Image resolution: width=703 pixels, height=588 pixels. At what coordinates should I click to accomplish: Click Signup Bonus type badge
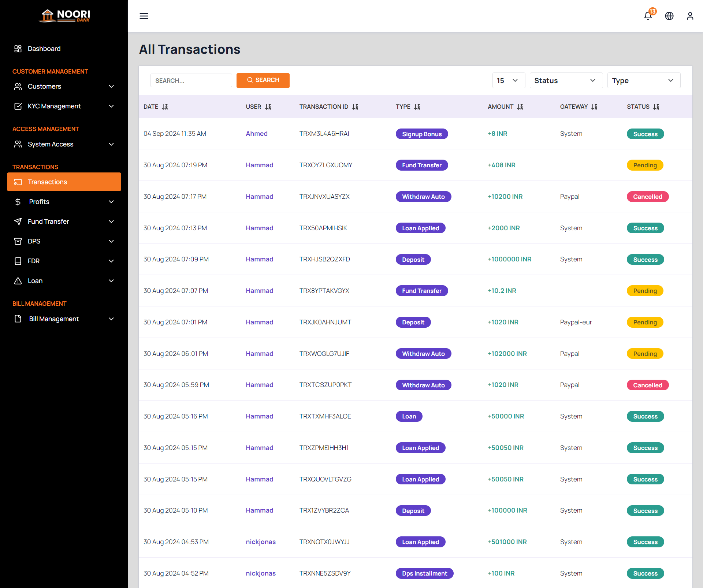pyautogui.click(x=422, y=134)
